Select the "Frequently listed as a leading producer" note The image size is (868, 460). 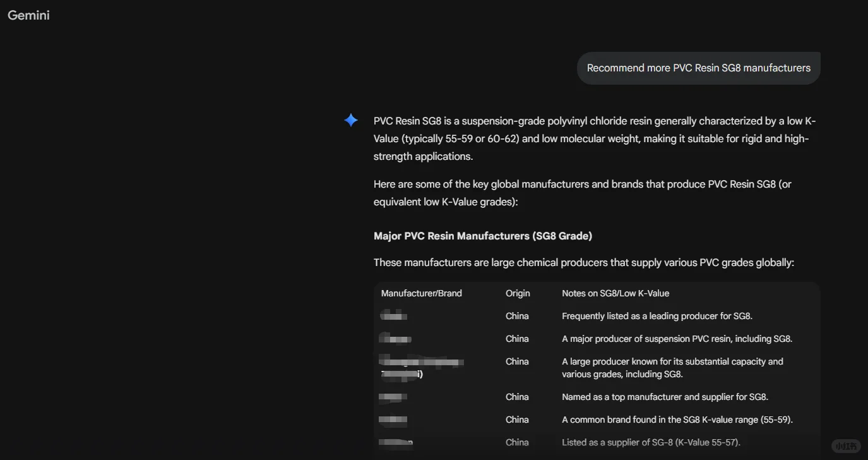coord(657,316)
